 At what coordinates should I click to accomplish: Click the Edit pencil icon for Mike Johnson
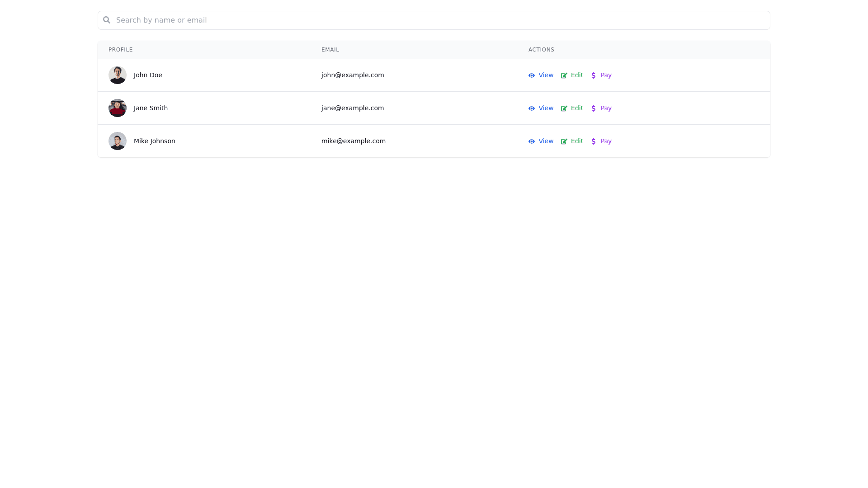pyautogui.click(x=564, y=141)
